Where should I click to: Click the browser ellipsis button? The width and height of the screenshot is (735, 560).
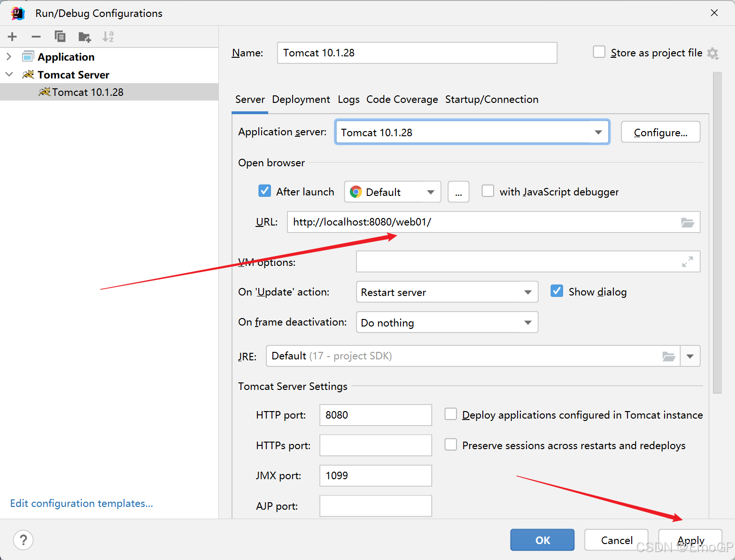click(x=458, y=192)
